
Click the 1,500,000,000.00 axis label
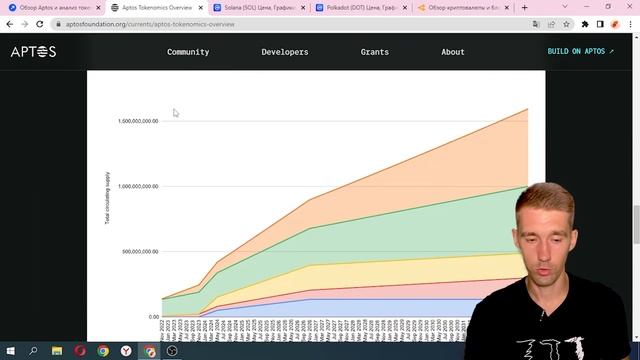[138, 121]
